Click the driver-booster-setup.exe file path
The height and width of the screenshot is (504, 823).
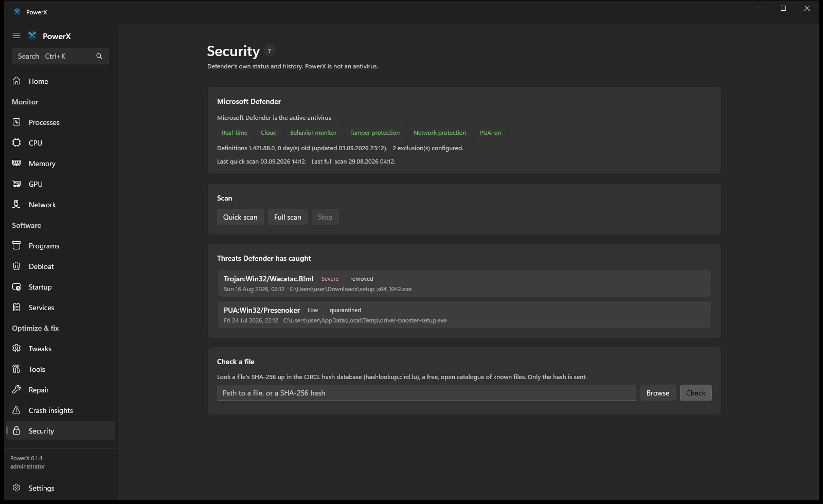tap(365, 320)
